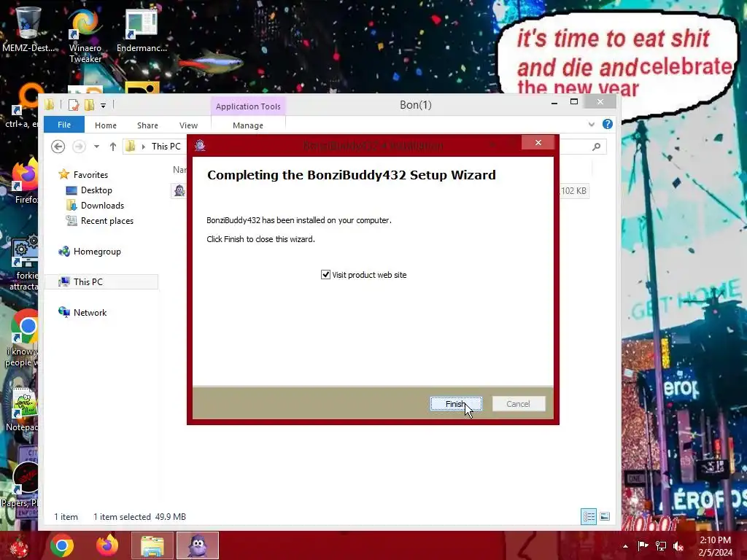Switch to the Share ribbon tab
This screenshot has width=747, height=560.
(x=147, y=125)
